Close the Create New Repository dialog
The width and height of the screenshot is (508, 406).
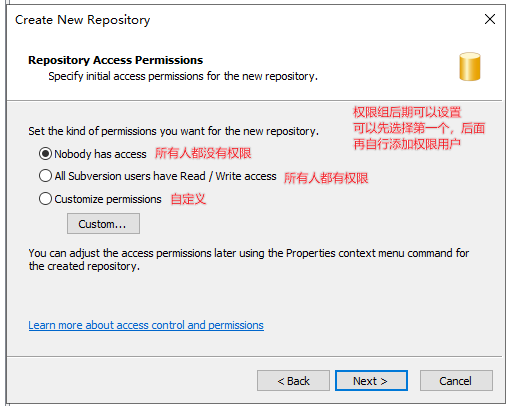(490, 19)
